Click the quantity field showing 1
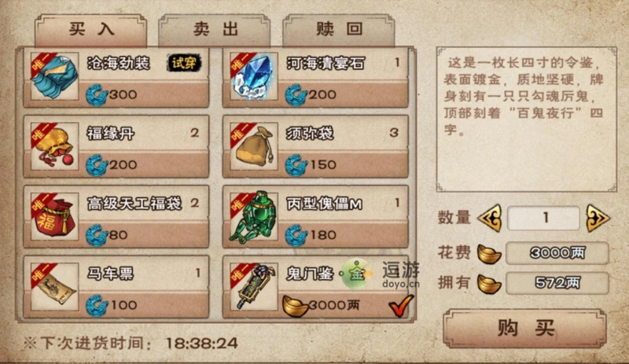This screenshot has width=629, height=364. coord(543,218)
